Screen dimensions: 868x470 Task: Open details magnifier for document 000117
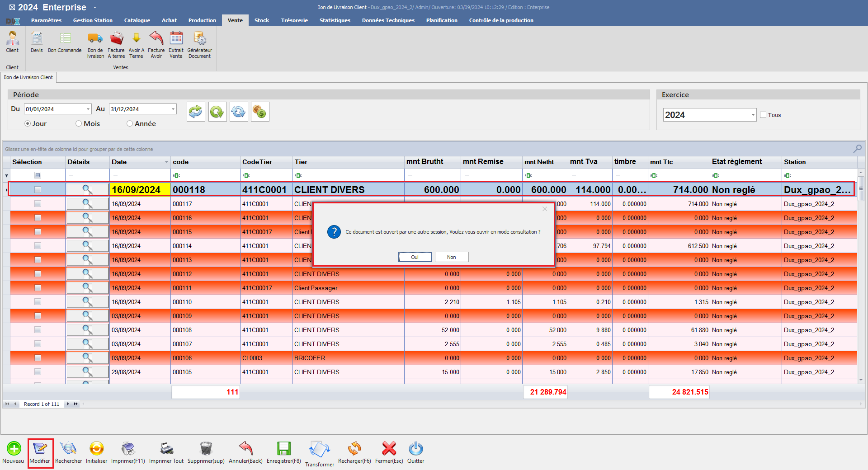click(x=88, y=204)
